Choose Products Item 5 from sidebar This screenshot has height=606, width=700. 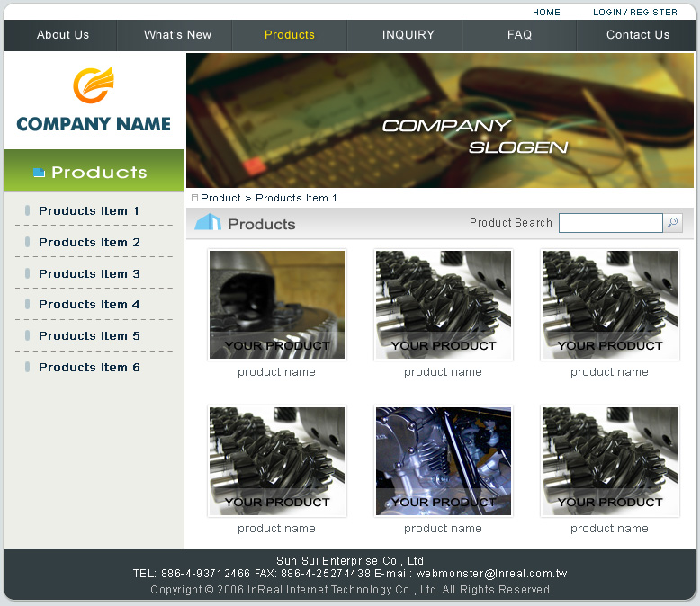pyautogui.click(x=89, y=336)
